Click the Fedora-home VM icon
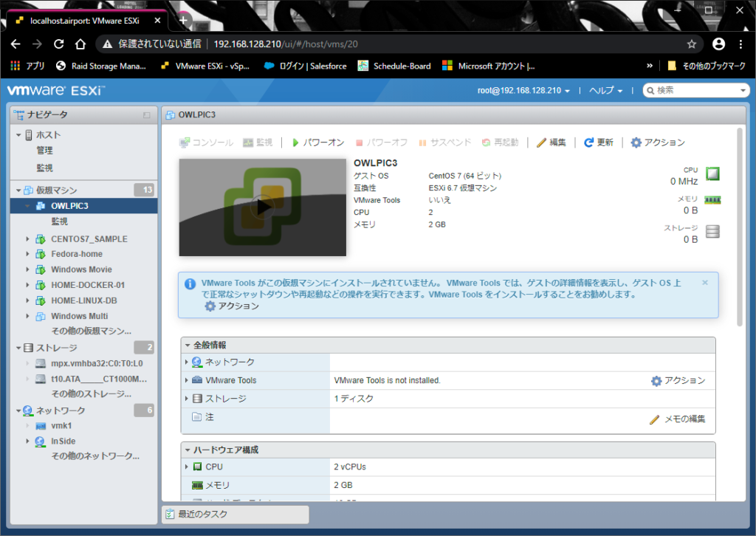Screen dimensions: 756x536 coord(41,254)
